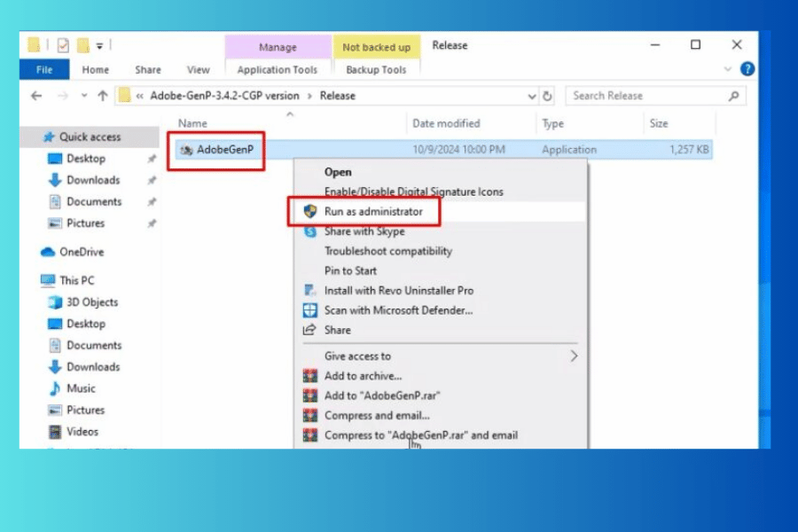This screenshot has height=532, width=798.
Task: Open the File menu
Action: 44,70
